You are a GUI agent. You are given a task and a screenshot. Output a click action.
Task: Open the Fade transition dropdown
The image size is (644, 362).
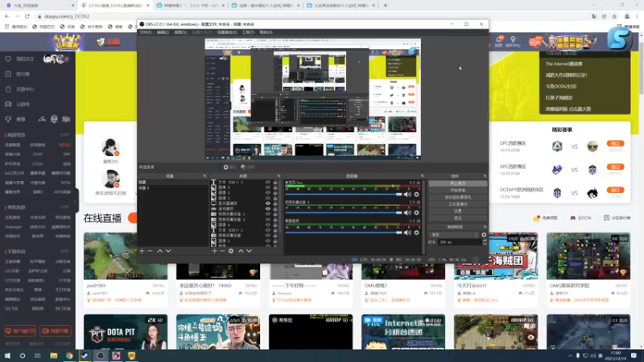point(454,235)
